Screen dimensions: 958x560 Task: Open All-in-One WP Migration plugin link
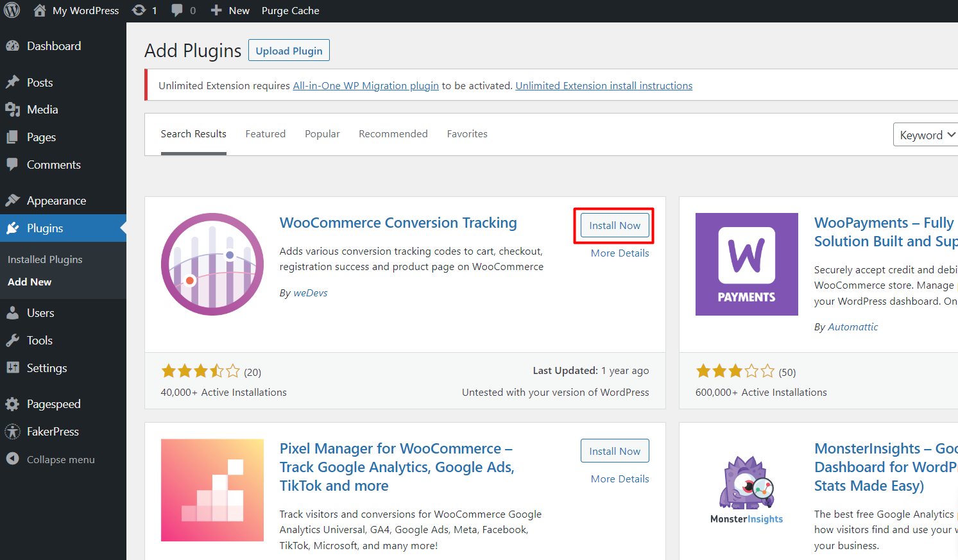[x=366, y=86]
